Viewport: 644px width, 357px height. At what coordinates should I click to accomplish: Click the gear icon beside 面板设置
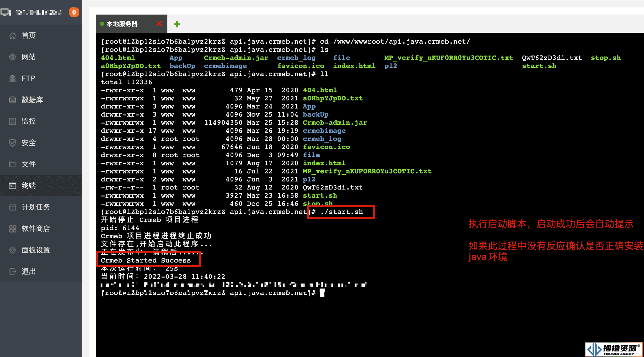(13, 250)
